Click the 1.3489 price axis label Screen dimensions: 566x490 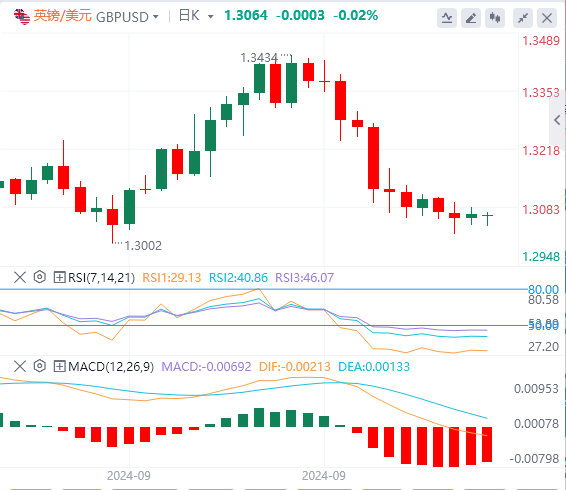[x=541, y=41]
